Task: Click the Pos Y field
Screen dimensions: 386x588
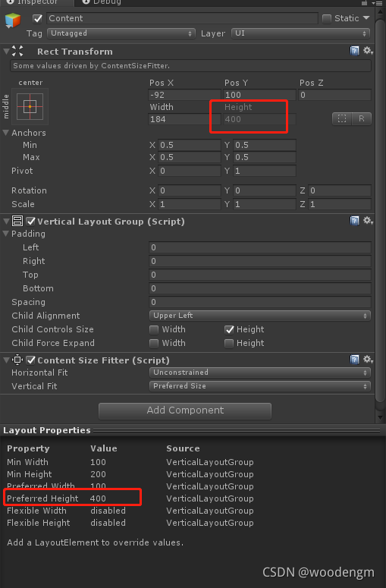Action: (259, 95)
